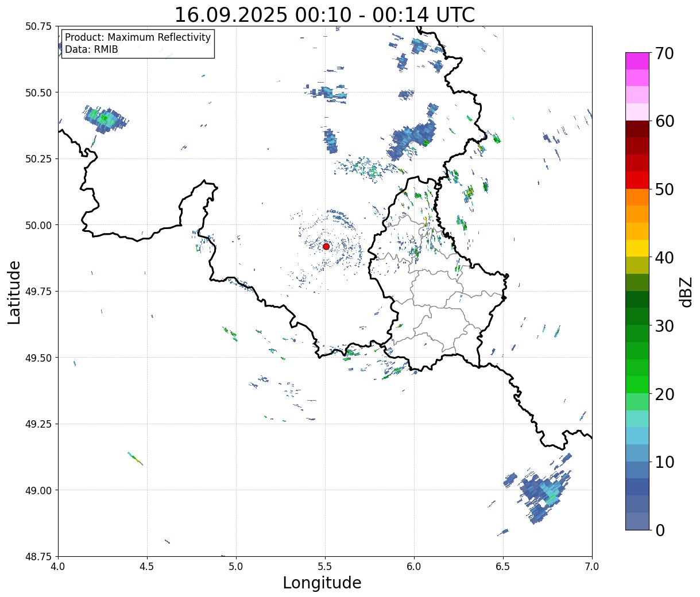Click the 'dBZ' colorbar label
Screen dimensions: 700x597
click(686, 292)
